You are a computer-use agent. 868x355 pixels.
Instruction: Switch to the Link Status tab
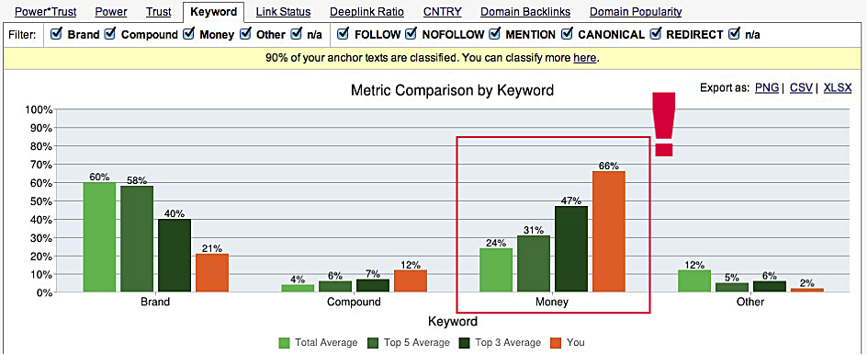click(x=283, y=12)
